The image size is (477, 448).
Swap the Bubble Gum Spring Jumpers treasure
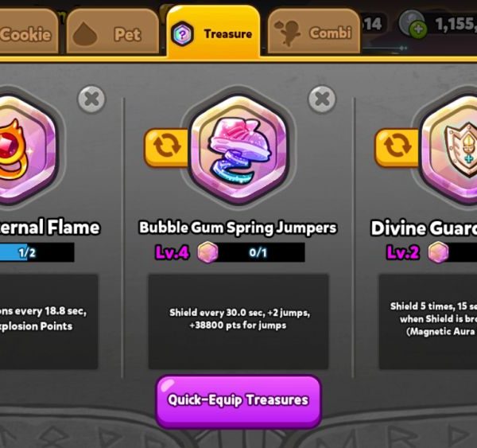point(167,148)
